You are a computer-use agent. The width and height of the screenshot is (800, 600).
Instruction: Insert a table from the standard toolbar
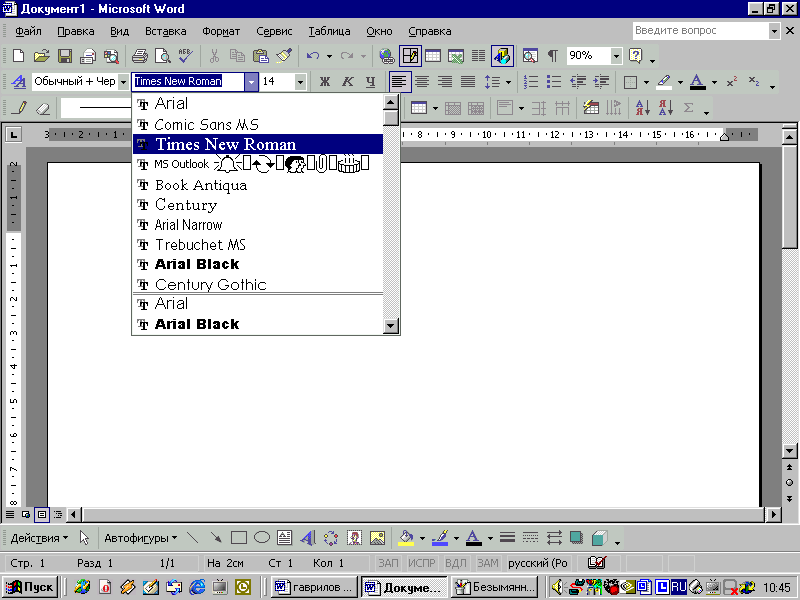433,56
